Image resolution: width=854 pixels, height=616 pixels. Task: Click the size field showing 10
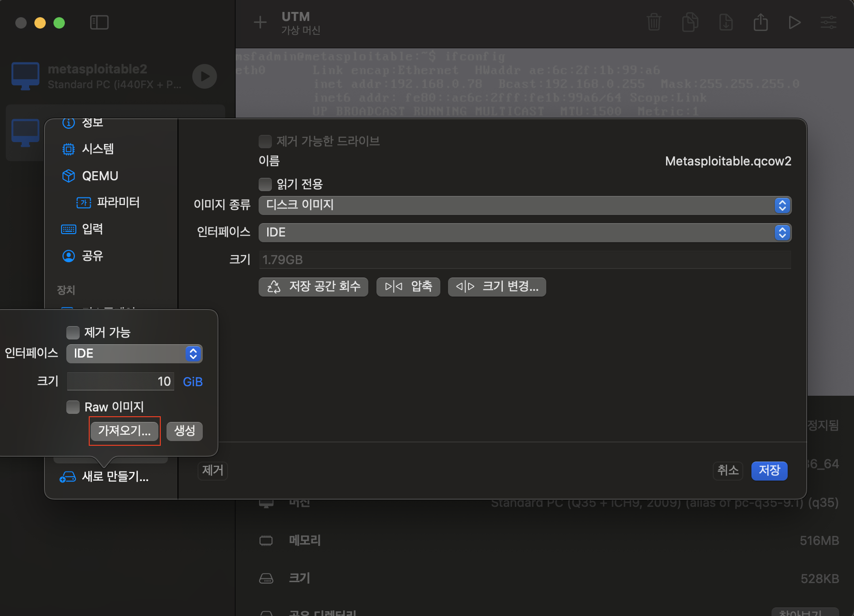click(x=121, y=381)
